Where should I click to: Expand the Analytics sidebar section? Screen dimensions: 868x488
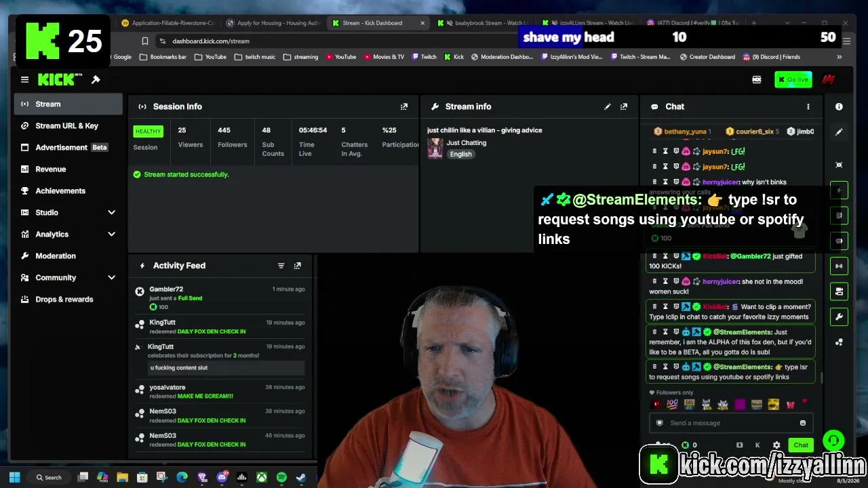click(112, 235)
